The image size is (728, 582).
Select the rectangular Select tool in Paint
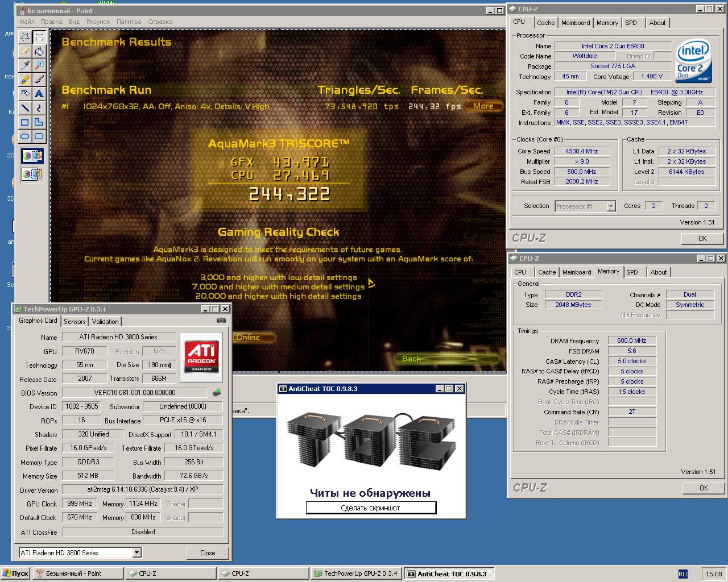pyautogui.click(x=39, y=37)
